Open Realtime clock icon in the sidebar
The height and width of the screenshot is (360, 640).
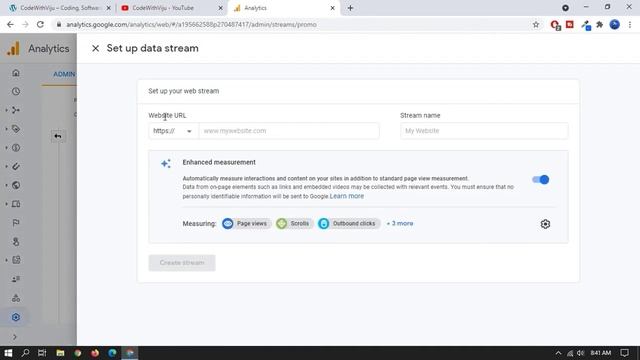pos(16,91)
